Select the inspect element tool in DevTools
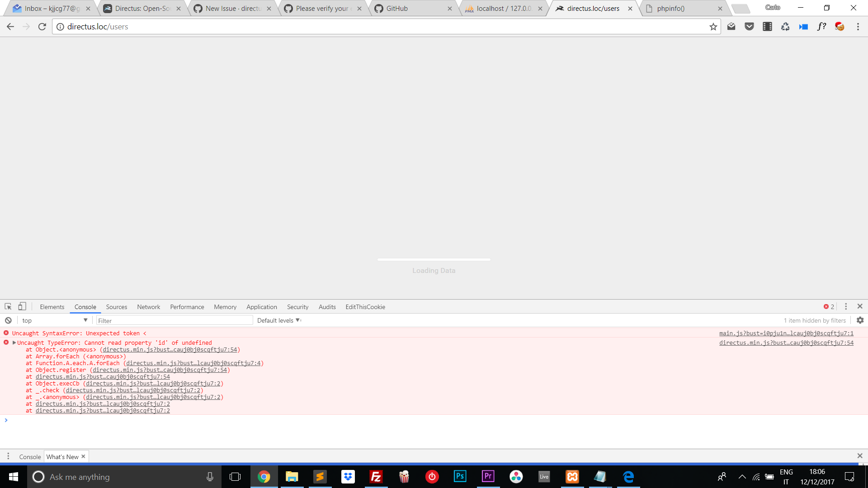Image resolution: width=868 pixels, height=488 pixels. [8, 306]
